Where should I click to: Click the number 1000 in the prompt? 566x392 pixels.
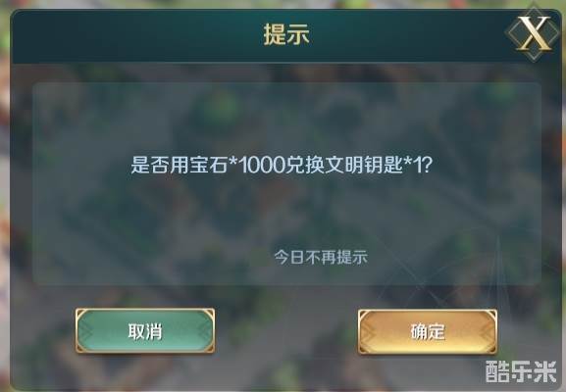coord(261,166)
